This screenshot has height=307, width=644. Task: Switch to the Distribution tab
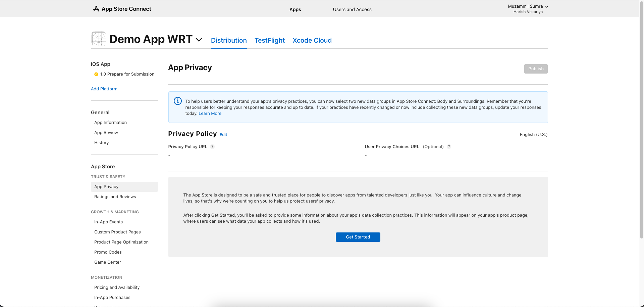click(x=229, y=40)
